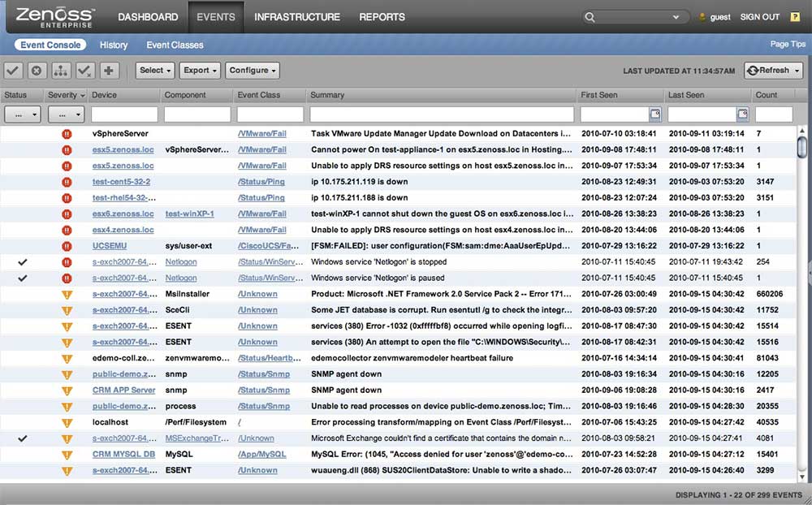
Task: Click the guest username
Action: click(720, 17)
